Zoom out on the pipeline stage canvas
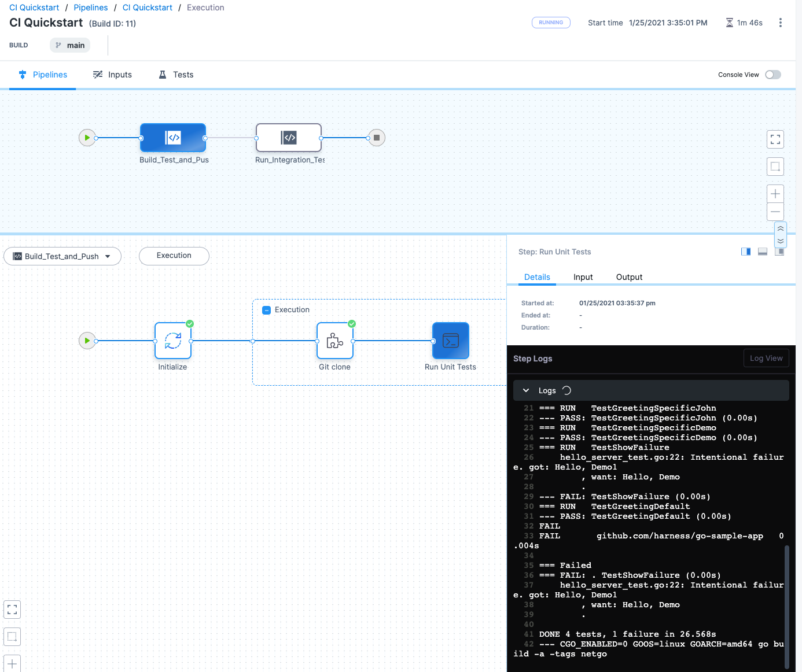This screenshot has width=802, height=672. pos(775,212)
